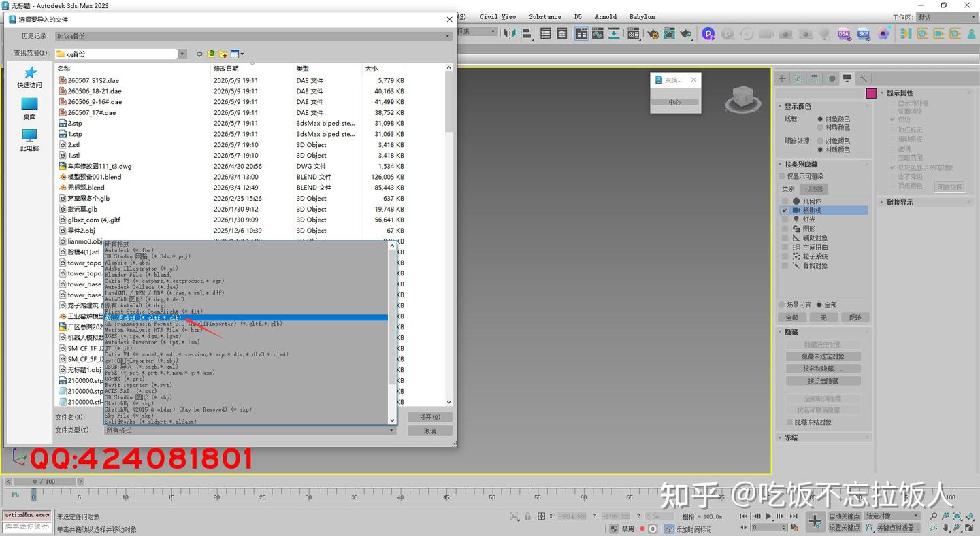Viewport: 980px width, 536px height.
Task: Toggle the Ribbon display icon
Action: coord(581,33)
